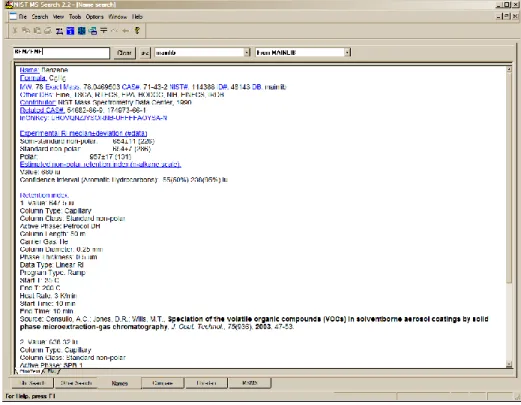This screenshot has height=405, width=521.
Task: Click the Cut scissors icon in toolbar
Action: tap(15, 31)
